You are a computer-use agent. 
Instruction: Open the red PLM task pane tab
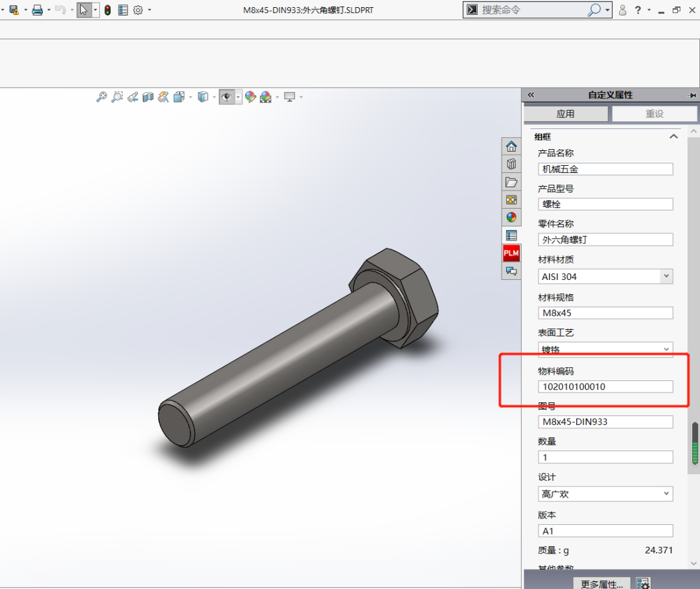511,253
